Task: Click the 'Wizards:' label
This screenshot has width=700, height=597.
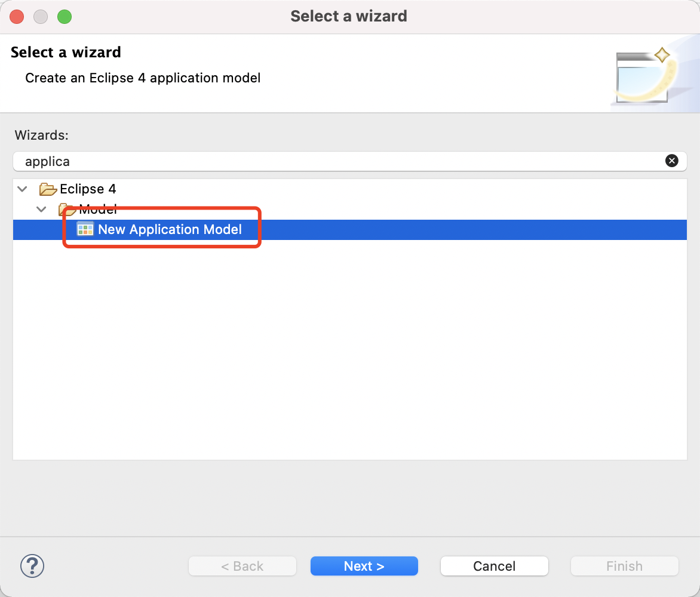Action: point(42,135)
